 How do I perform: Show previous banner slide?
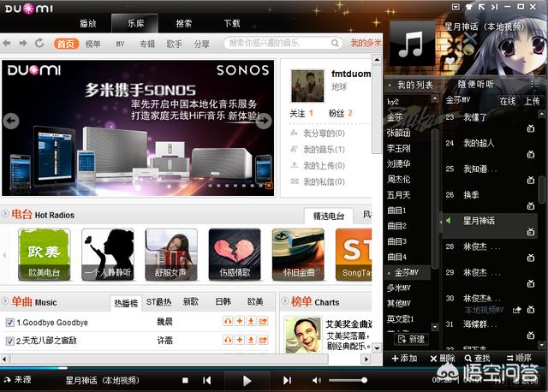pos(11,121)
